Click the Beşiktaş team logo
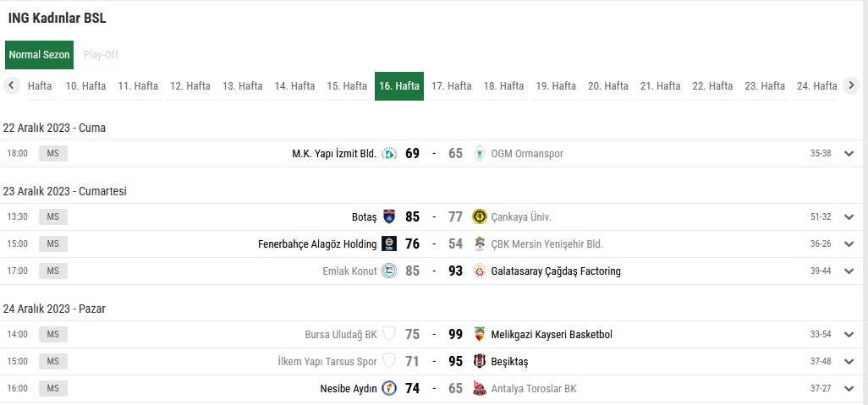Viewport: 868px width, 405px height. tap(480, 361)
